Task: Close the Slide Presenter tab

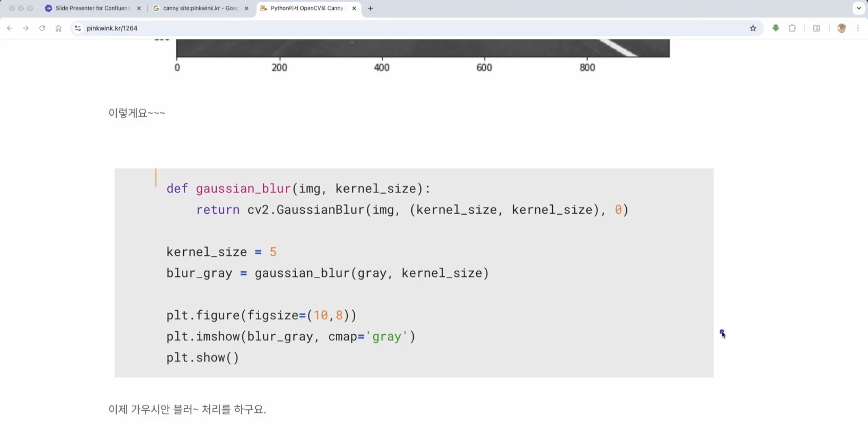Action: click(139, 8)
